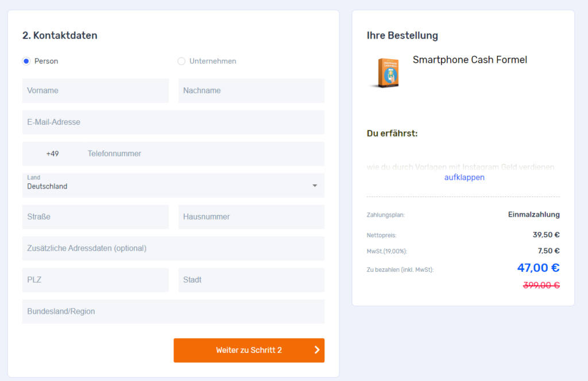Click the Einmalzahlung payment plan value
This screenshot has height=381, width=588.
click(x=533, y=214)
